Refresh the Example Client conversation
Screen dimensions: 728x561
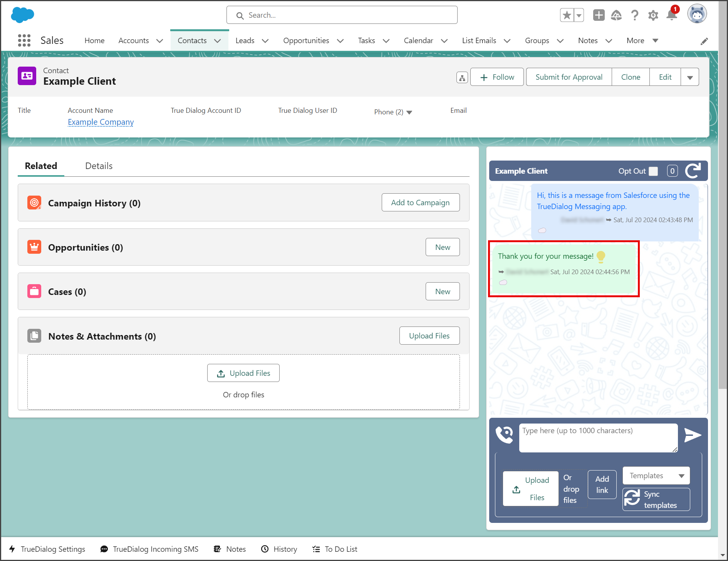coord(693,171)
